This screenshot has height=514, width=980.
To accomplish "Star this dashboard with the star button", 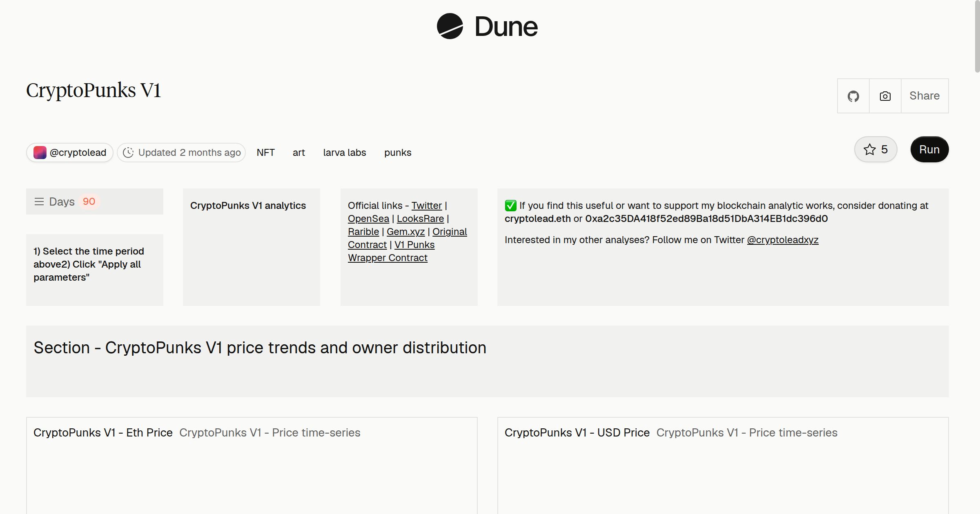I will pyautogui.click(x=875, y=149).
